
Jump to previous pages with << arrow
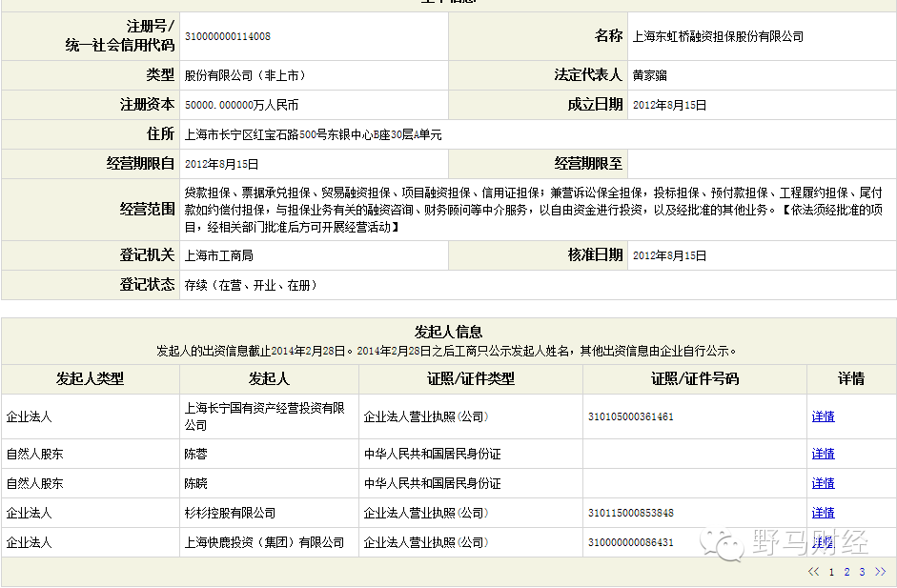[x=813, y=572]
